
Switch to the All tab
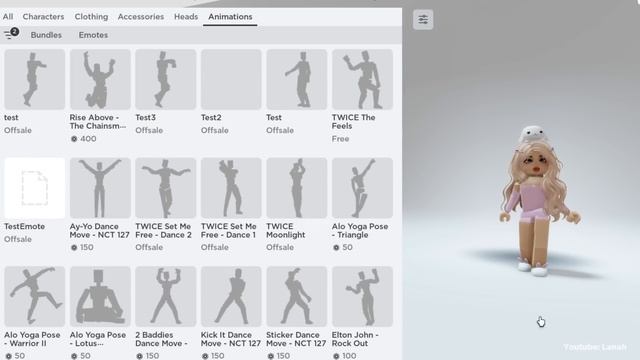(8, 17)
